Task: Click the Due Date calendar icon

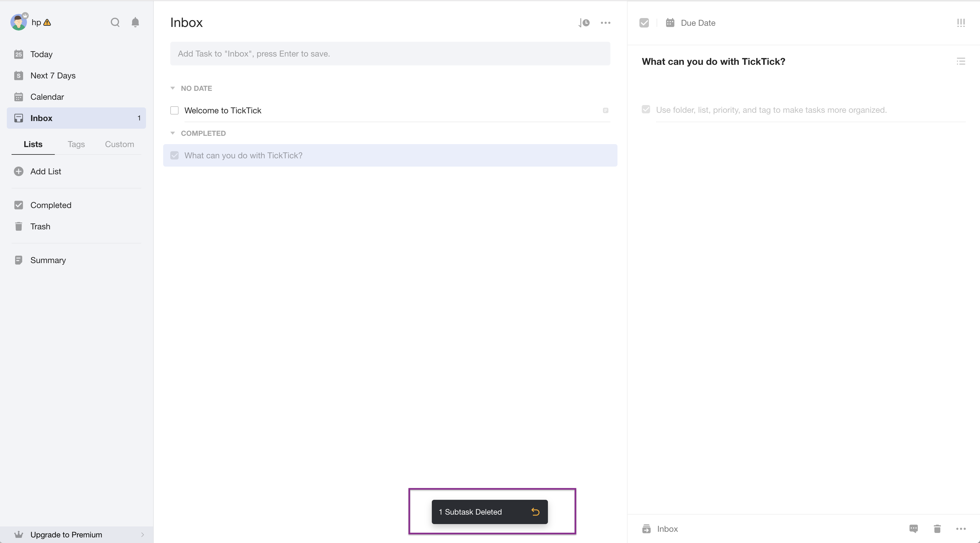Action: (670, 23)
